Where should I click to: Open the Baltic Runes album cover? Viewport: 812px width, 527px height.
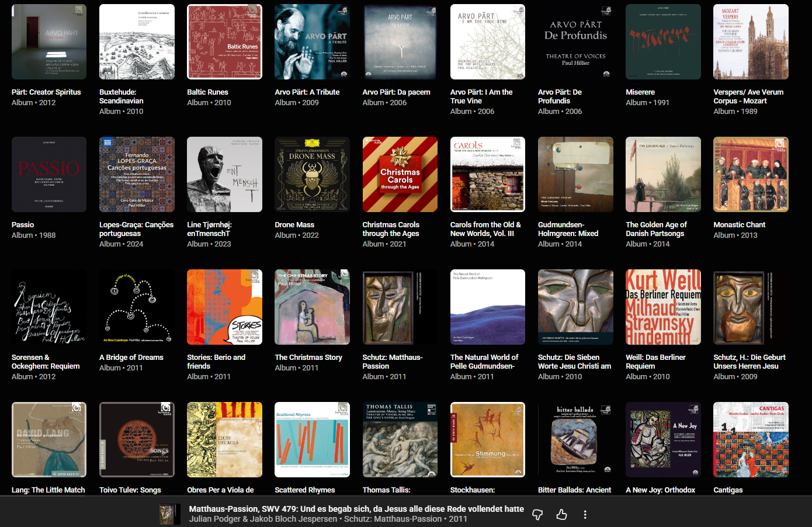pos(224,42)
